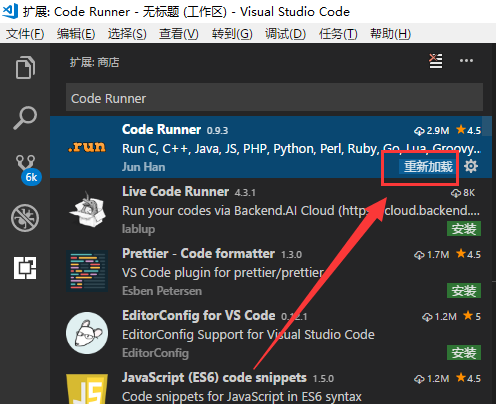This screenshot has height=404, width=496.
Task: Open the 转到(G) menu
Action: 232,34
